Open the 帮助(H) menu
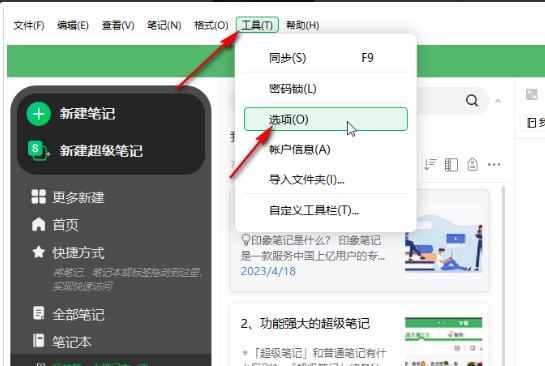The image size is (545, 366). point(302,25)
